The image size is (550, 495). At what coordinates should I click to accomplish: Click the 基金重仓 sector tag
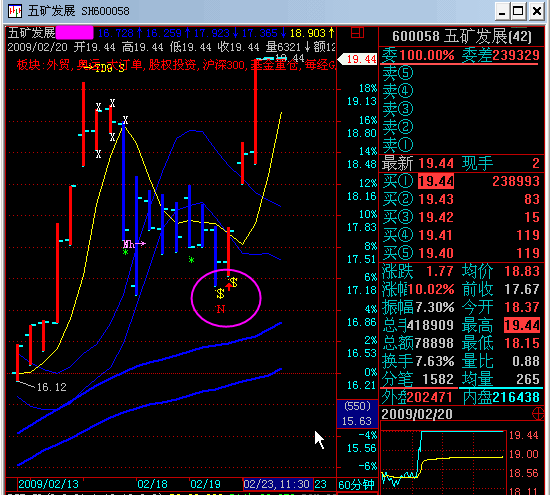coord(275,65)
